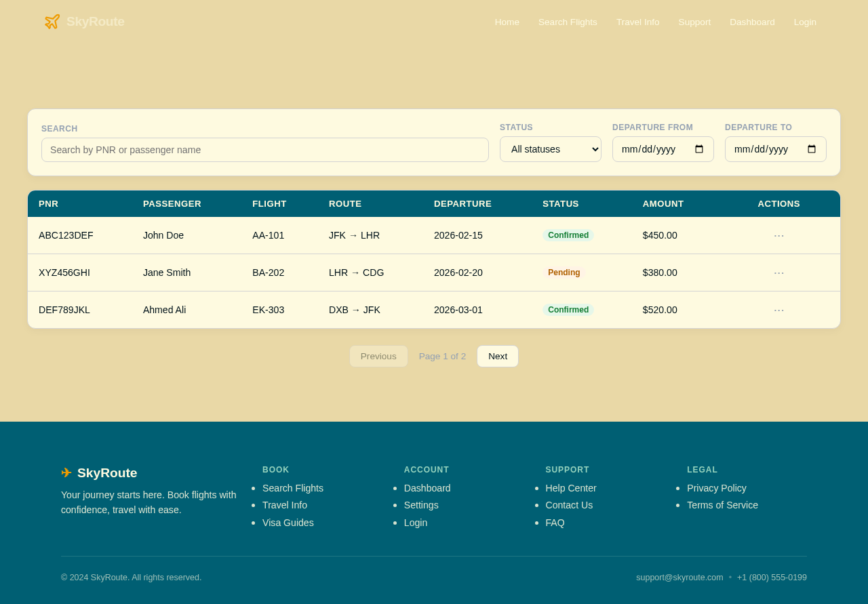Open Dashboard in top navigation
Screen dimensions: 868x604
752,22
